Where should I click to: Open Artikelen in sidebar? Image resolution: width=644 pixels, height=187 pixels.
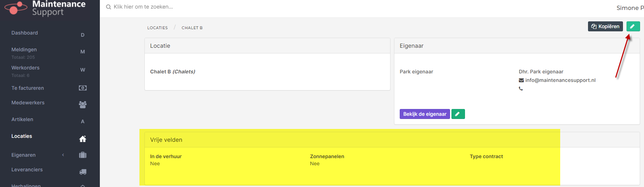(22, 119)
